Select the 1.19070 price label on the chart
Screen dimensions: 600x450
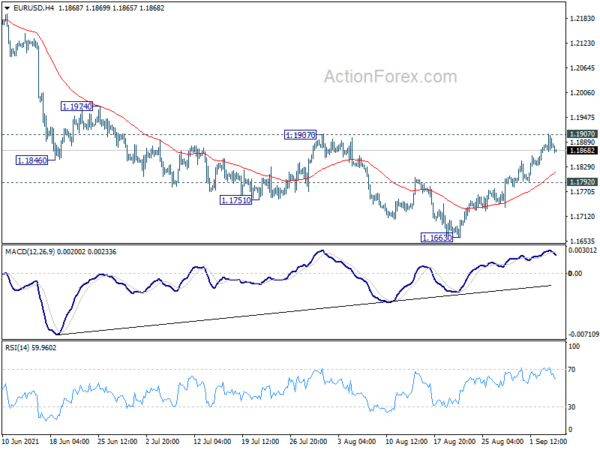[x=300, y=135]
